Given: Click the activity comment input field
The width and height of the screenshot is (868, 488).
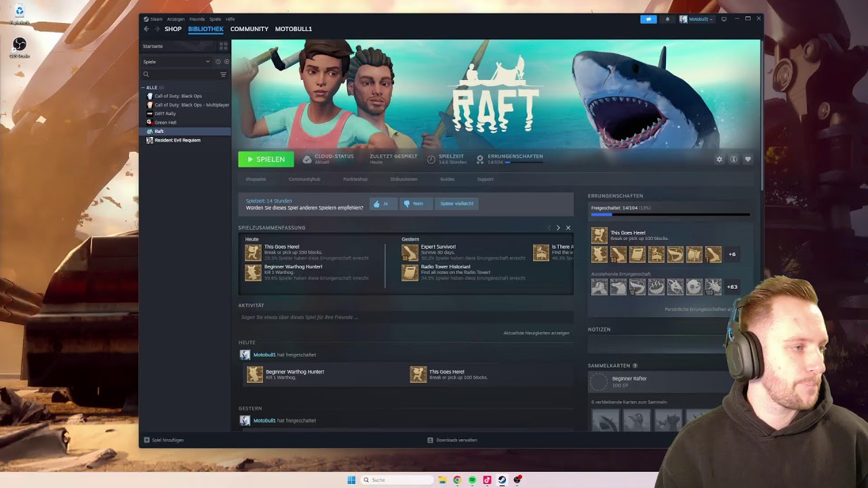Looking at the screenshot, I should tap(406, 317).
